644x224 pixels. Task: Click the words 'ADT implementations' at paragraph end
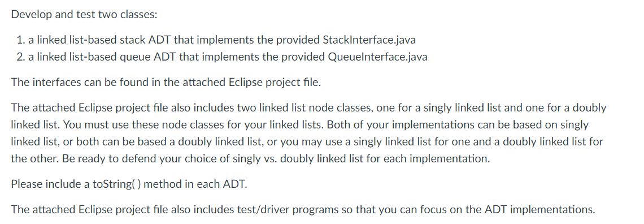(x=539, y=210)
